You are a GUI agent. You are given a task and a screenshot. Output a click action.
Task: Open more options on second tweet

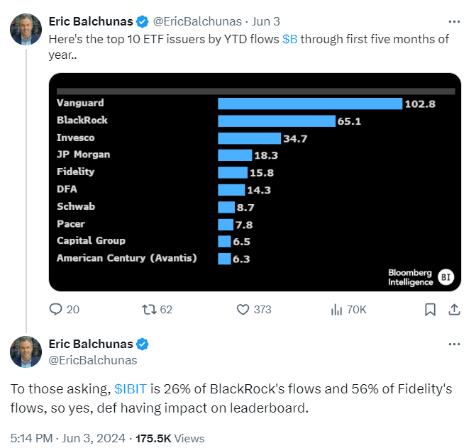pos(454,345)
